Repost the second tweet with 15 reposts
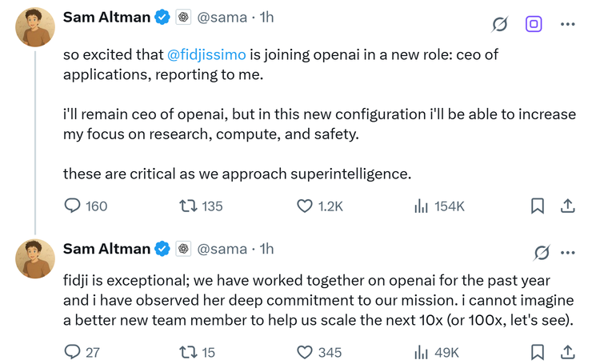 click(x=188, y=352)
